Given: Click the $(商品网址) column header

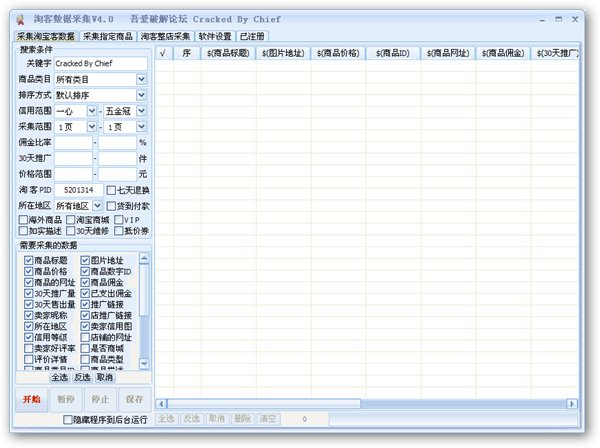Looking at the screenshot, I should coord(448,53).
